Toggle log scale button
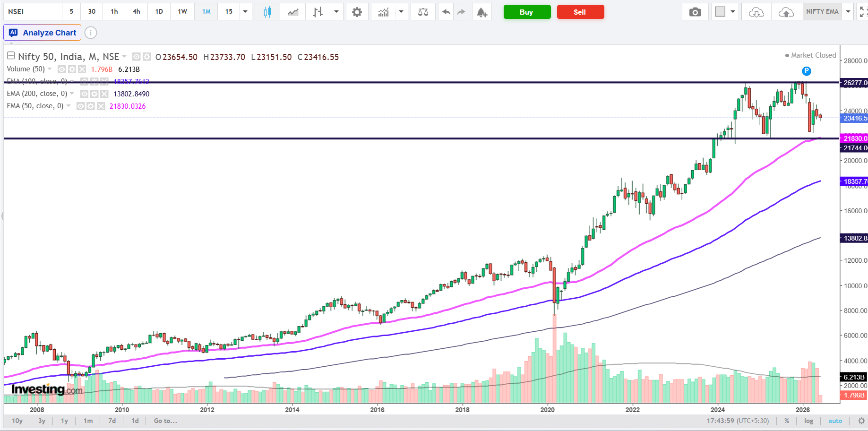The width and height of the screenshot is (868, 431). 809,421
